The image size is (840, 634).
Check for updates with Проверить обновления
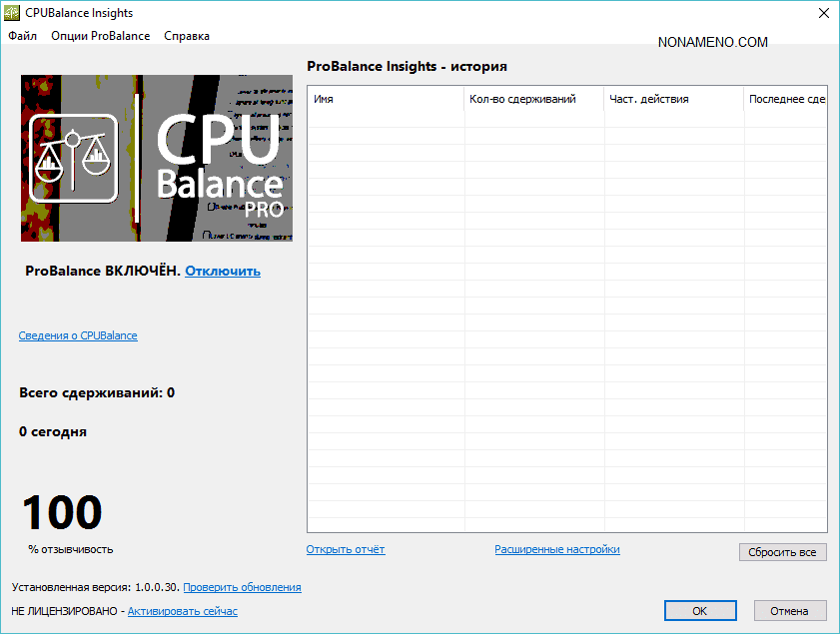242,587
